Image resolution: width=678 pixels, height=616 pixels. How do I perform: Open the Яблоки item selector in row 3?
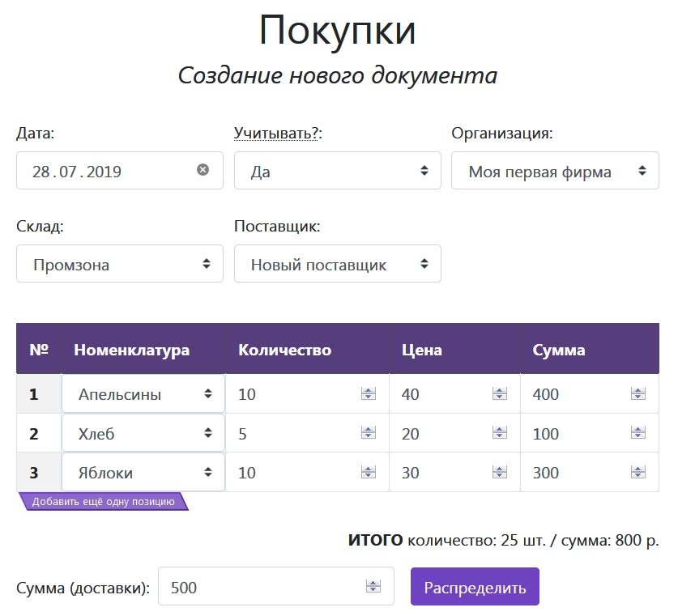pyautogui.click(x=143, y=473)
